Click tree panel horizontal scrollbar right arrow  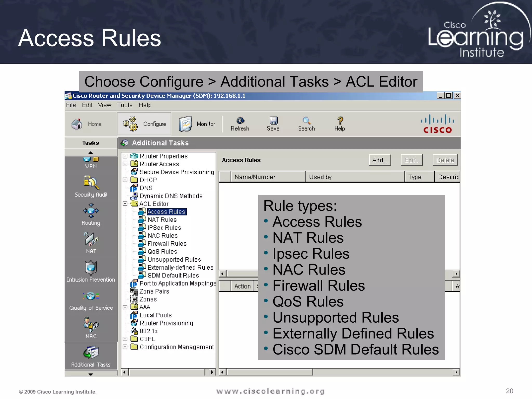[212, 372]
